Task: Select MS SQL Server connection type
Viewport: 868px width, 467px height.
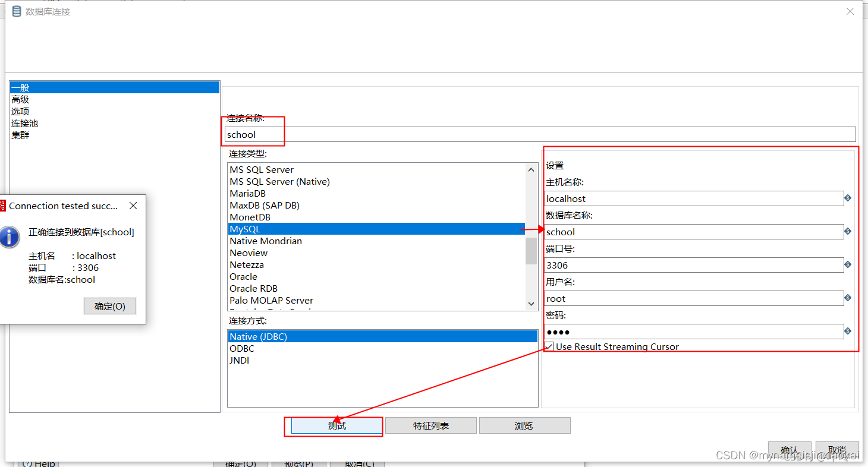Action: coord(376,169)
